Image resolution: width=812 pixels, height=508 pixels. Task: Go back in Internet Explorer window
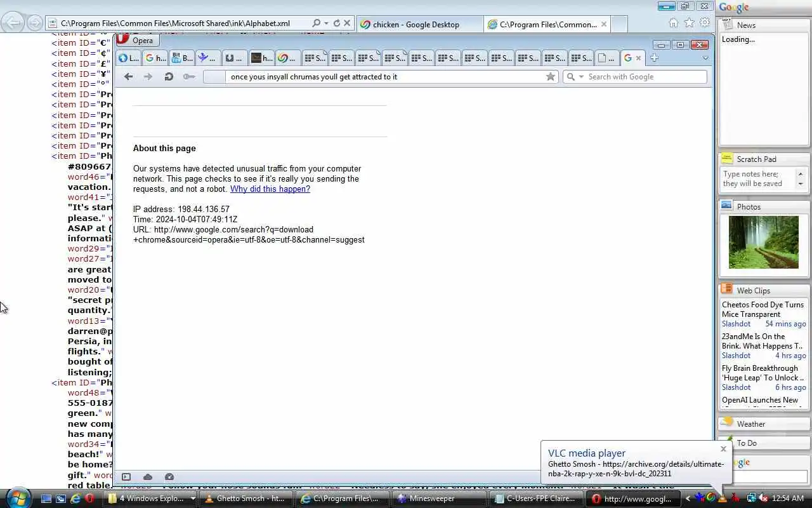click(13, 23)
